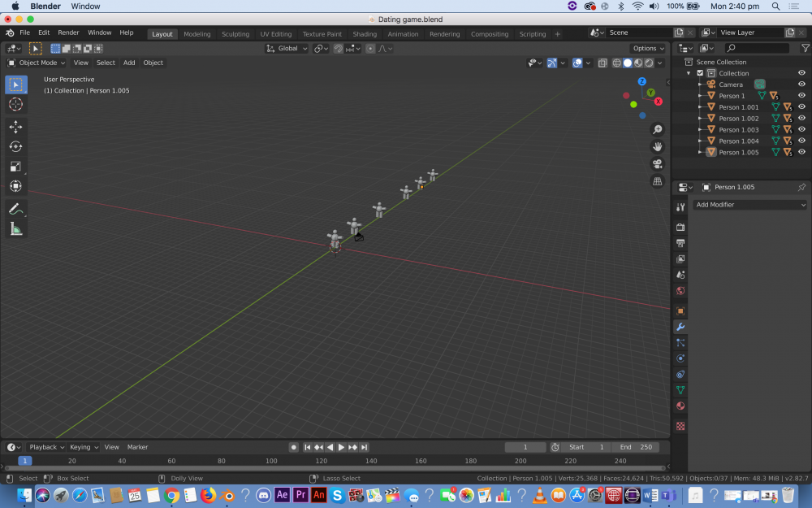Hide Person 1.002 in the viewport
812x508 pixels.
[x=801, y=118]
